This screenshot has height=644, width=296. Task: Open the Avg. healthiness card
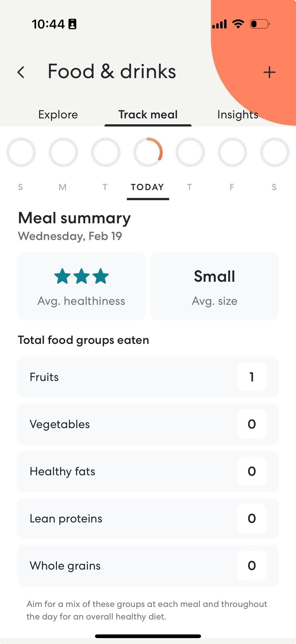click(81, 286)
